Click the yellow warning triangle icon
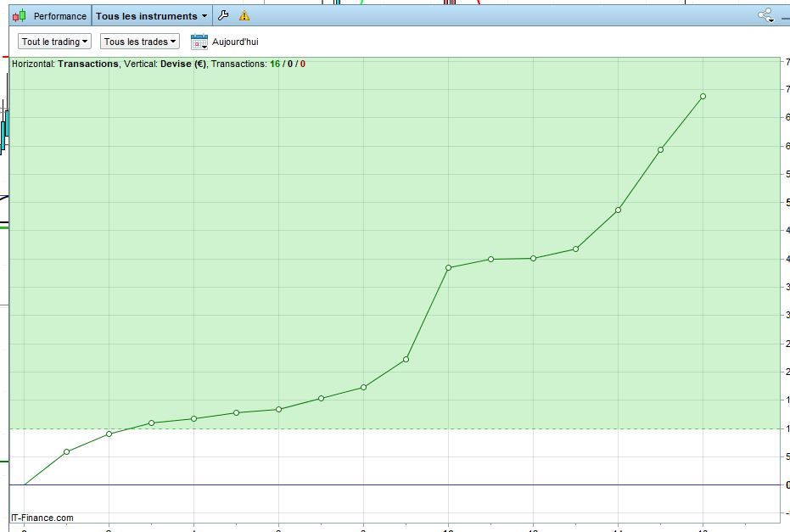This screenshot has width=790, height=532. [244, 15]
